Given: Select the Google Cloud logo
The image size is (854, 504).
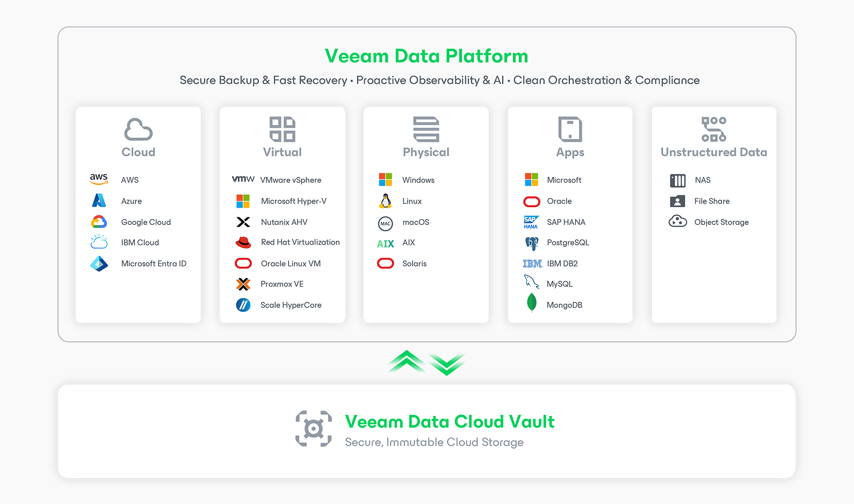Looking at the screenshot, I should pos(99,222).
